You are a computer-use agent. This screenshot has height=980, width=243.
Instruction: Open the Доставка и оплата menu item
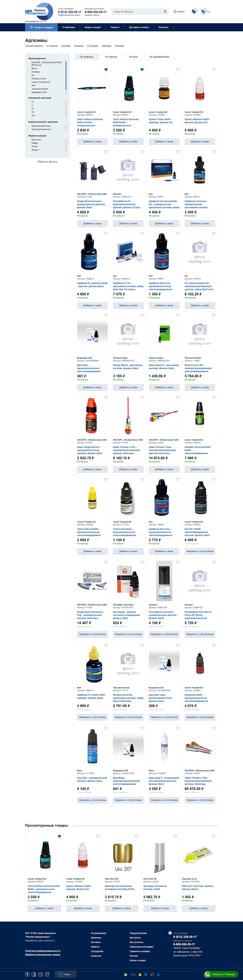click(139, 27)
